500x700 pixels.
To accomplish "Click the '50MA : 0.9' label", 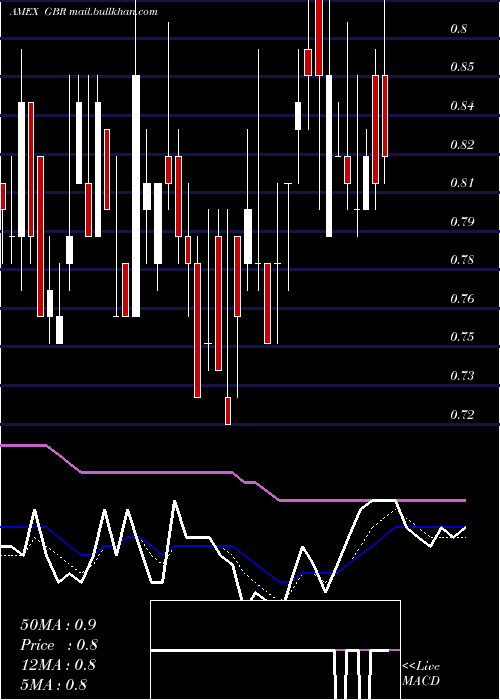I will (58, 625).
